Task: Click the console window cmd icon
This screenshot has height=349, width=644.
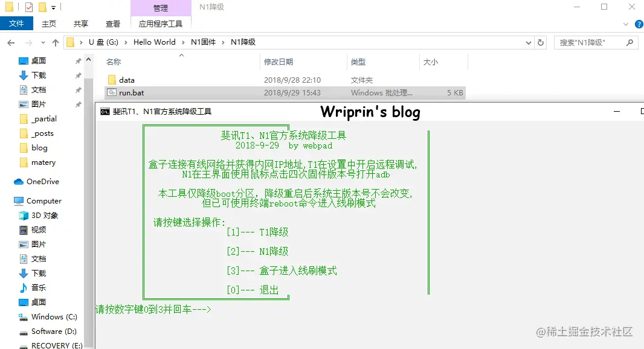Action: point(105,112)
